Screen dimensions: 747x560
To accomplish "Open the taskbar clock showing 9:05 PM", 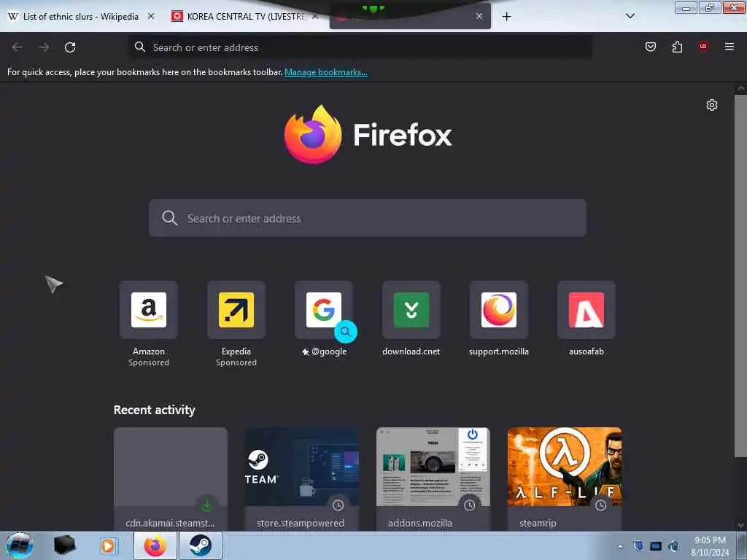I will click(x=710, y=546).
